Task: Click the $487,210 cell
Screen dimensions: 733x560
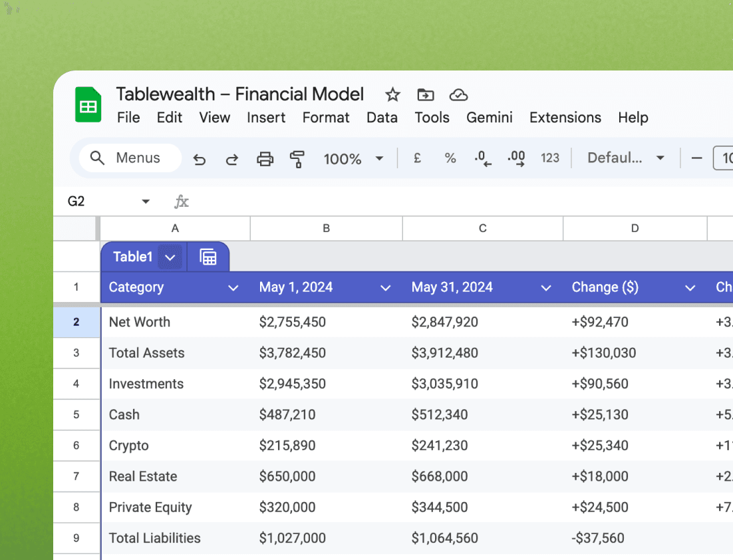Action: [x=327, y=414]
